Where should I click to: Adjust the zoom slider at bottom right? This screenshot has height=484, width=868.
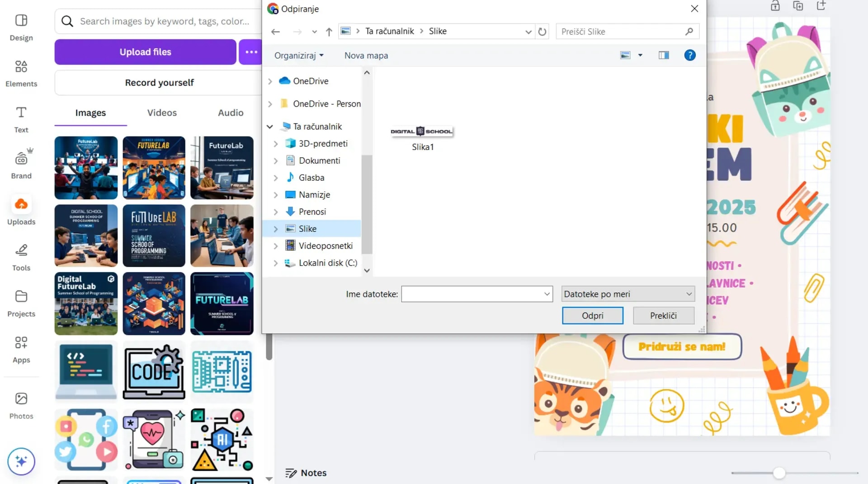click(x=778, y=473)
